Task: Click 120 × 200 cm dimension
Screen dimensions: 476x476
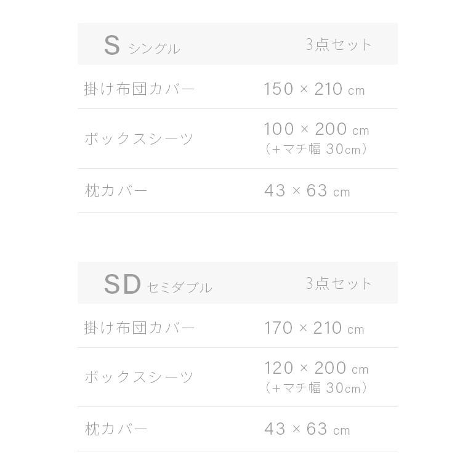Action: pyautogui.click(x=316, y=368)
